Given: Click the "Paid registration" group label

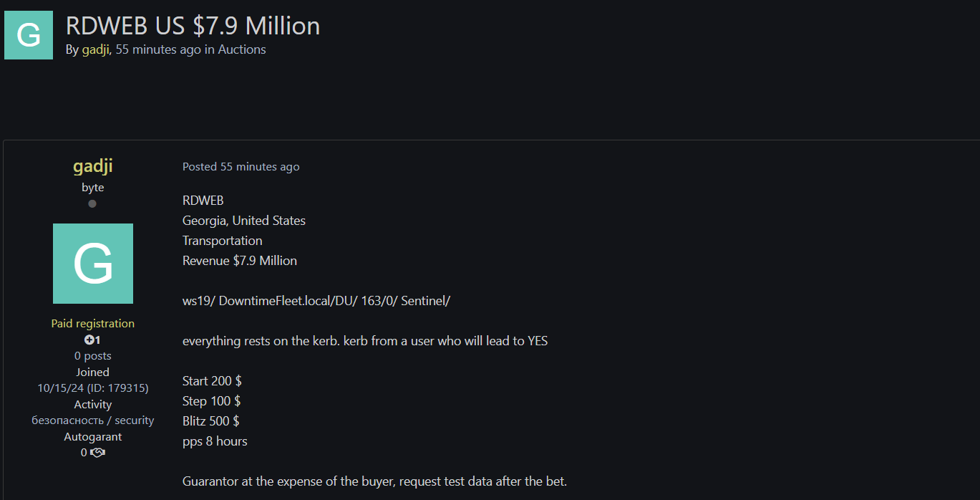Looking at the screenshot, I should (x=93, y=324).
